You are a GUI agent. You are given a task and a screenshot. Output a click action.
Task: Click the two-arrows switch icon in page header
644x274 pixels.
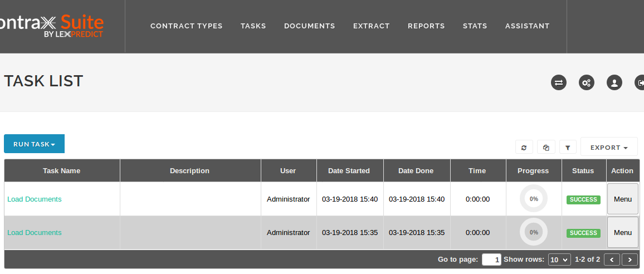pyautogui.click(x=559, y=82)
